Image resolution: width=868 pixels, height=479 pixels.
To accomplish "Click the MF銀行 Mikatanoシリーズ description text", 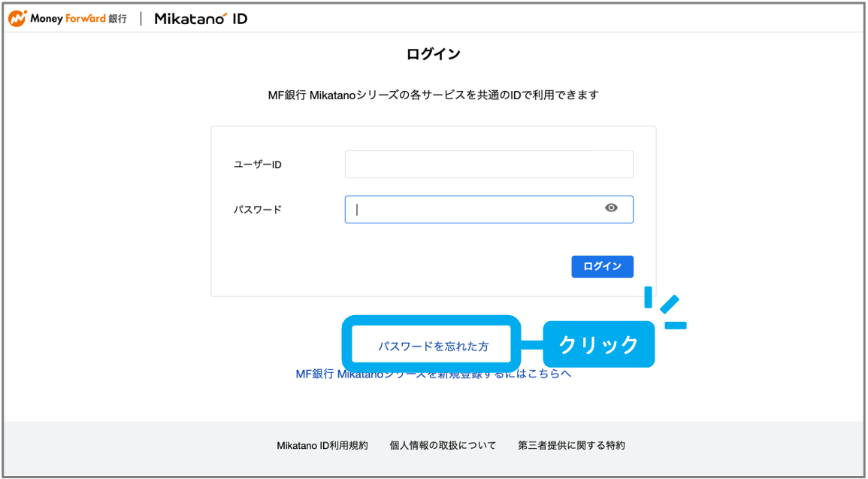I will pos(434,95).
